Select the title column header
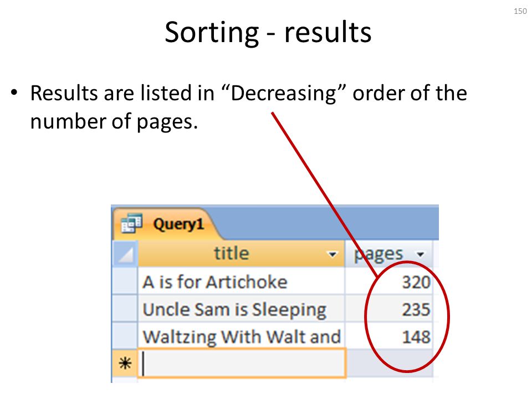 click(x=241, y=254)
